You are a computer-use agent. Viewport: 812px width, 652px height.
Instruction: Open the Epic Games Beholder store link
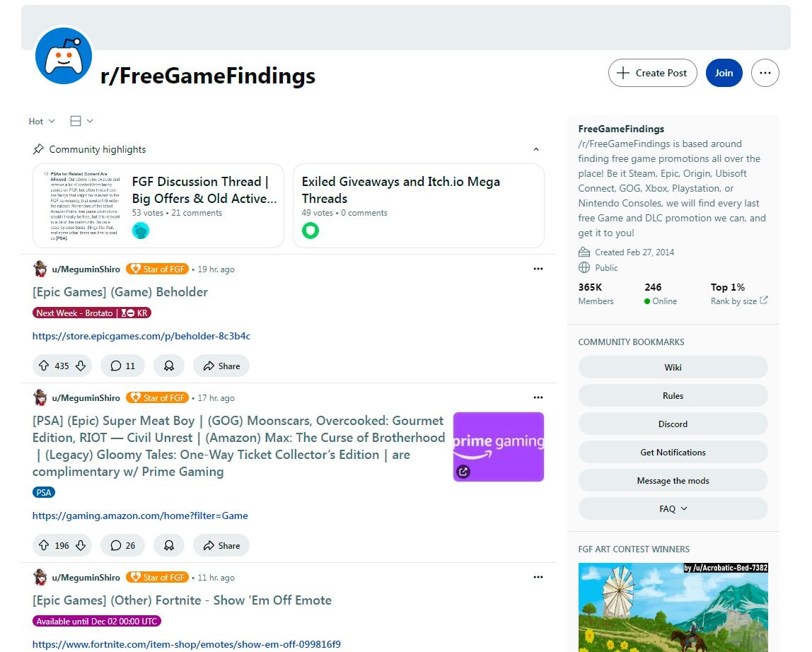(139, 337)
